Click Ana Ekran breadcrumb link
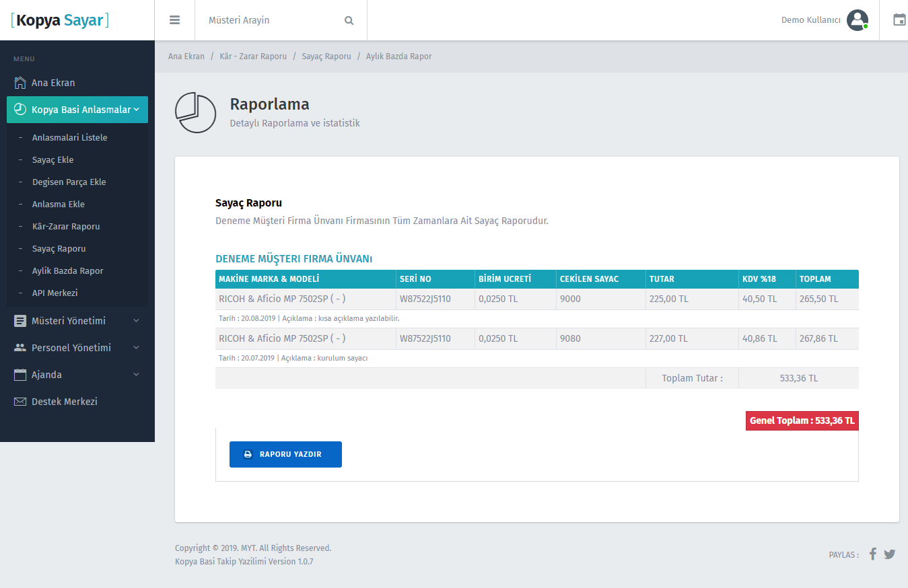 point(186,57)
